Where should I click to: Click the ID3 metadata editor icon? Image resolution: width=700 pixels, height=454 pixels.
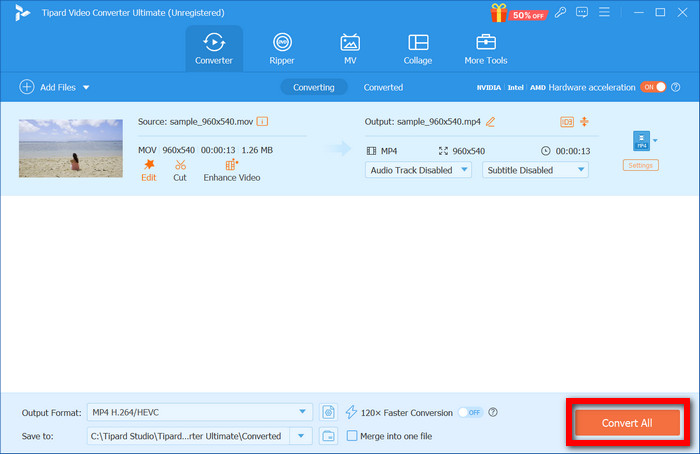pyautogui.click(x=567, y=121)
